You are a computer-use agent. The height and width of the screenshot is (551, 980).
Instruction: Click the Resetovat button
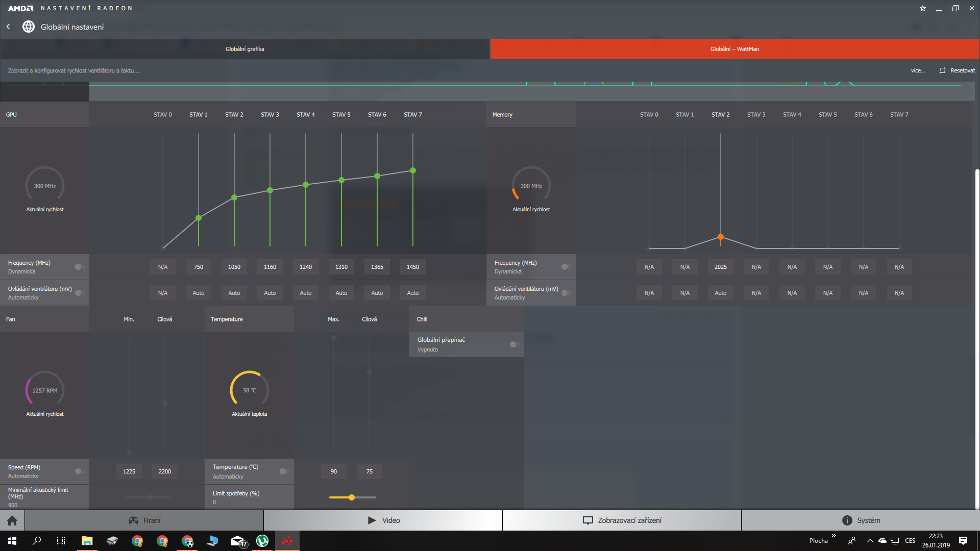coord(958,70)
